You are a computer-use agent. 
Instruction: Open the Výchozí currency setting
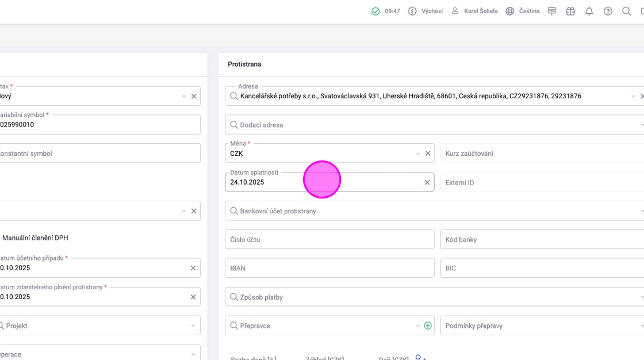425,11
